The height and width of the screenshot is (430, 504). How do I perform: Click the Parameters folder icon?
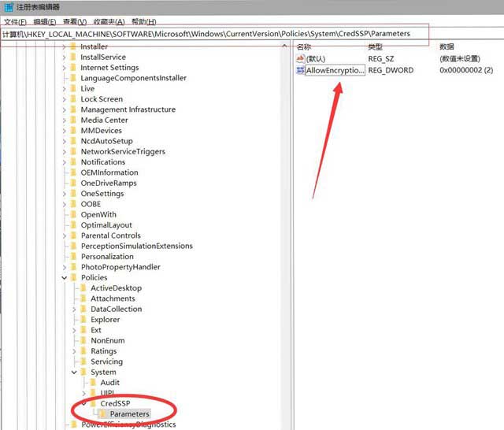click(x=103, y=414)
